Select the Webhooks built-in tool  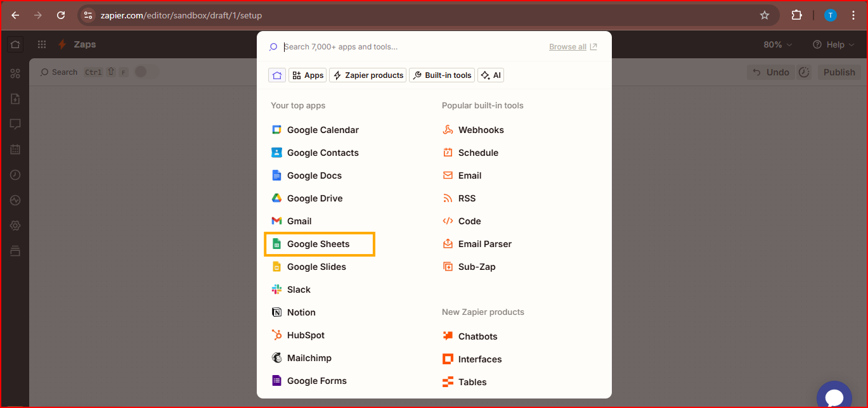point(474,130)
